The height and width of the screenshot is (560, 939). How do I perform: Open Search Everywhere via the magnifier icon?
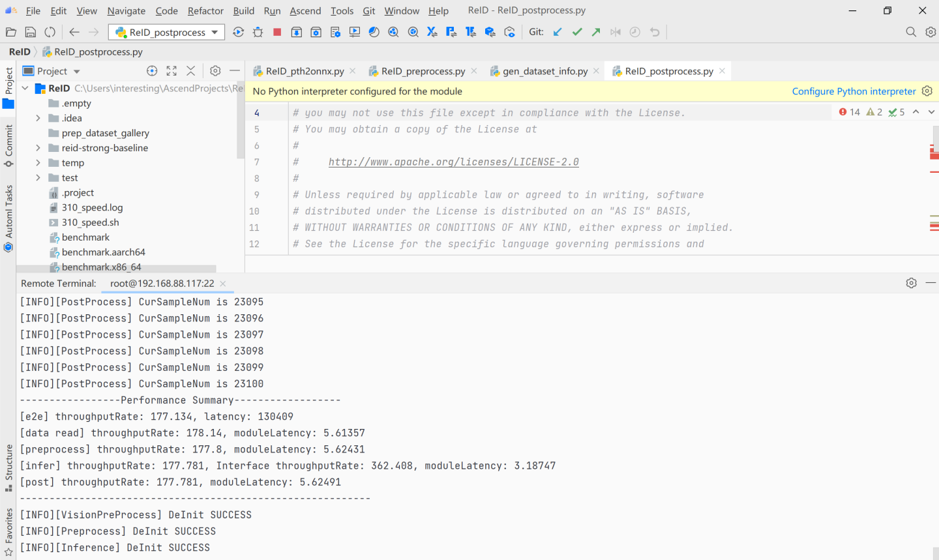911,31
